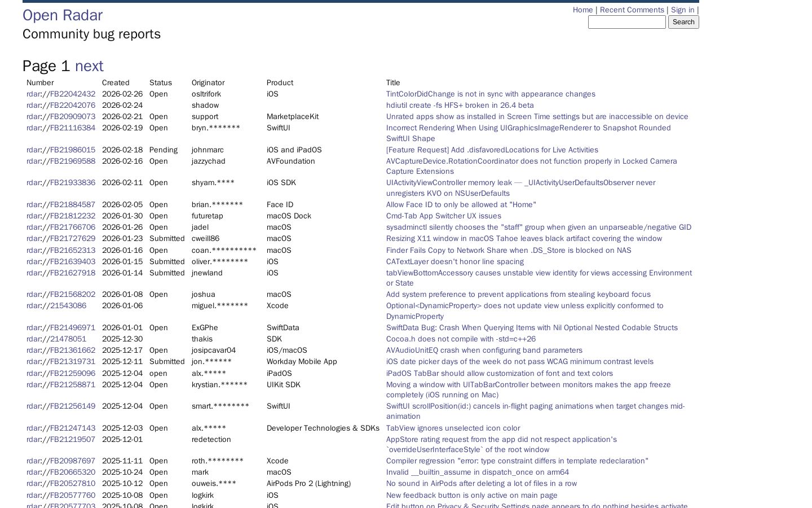Open the Invalid __builtin_assume dispatch_once report
Image resolution: width=812 pixels, height=508 pixels.
tap(478, 472)
